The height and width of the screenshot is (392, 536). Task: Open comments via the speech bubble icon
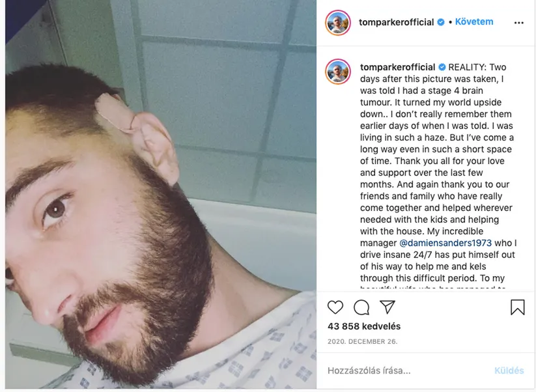click(x=361, y=307)
